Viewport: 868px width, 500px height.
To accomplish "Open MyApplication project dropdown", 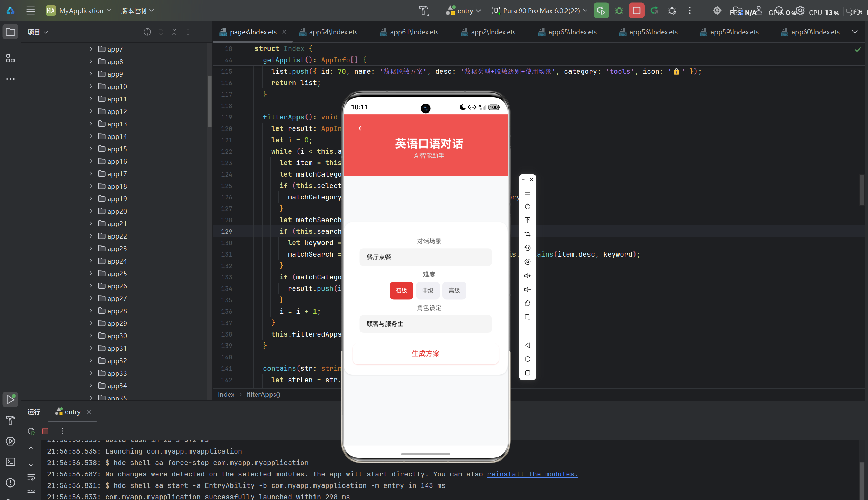I will click(79, 11).
